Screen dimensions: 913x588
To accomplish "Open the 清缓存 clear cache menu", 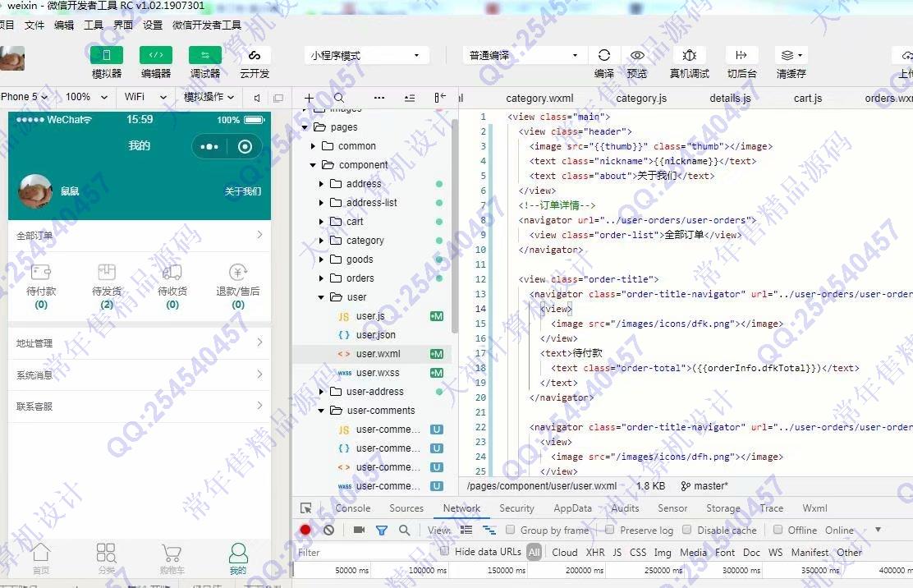I will point(791,55).
